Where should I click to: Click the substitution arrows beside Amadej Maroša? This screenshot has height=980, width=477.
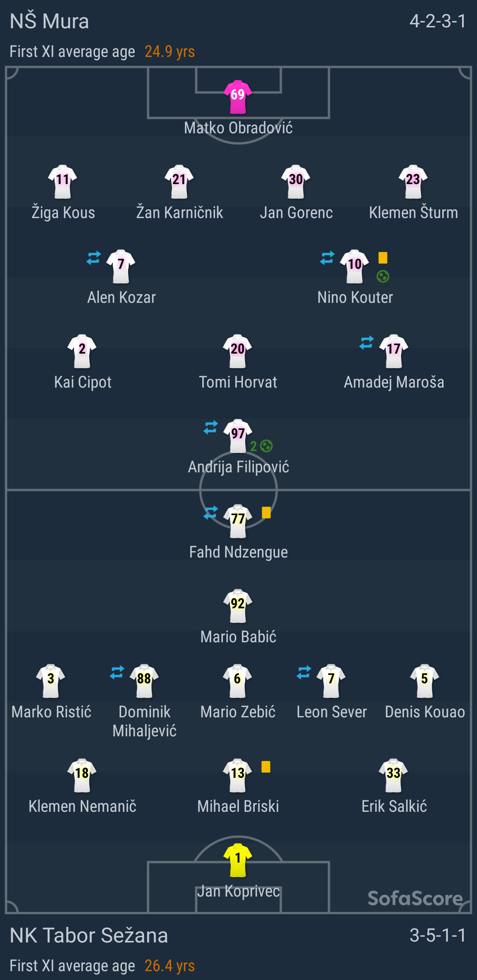[367, 343]
